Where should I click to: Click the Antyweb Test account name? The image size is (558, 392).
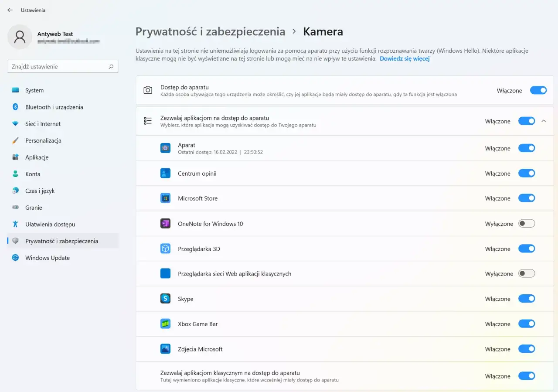(55, 34)
